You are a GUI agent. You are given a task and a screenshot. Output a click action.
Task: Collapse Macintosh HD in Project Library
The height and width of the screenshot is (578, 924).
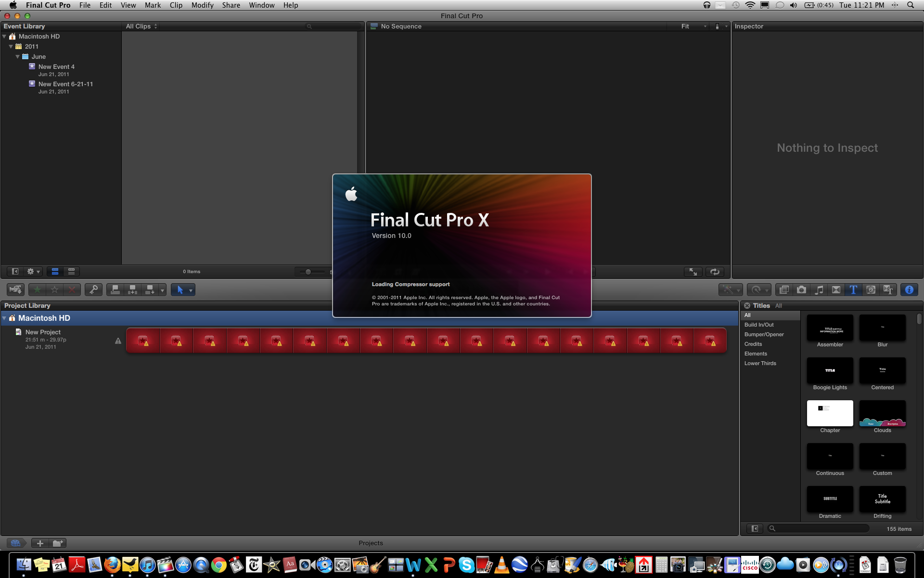(x=4, y=318)
